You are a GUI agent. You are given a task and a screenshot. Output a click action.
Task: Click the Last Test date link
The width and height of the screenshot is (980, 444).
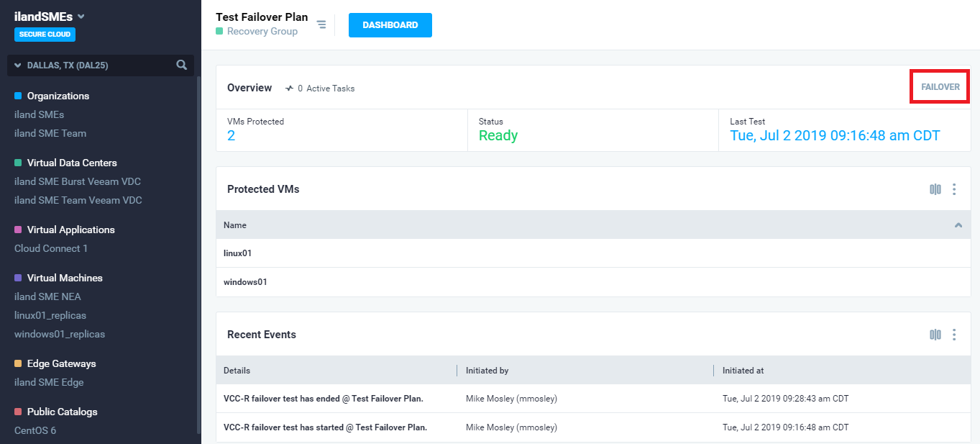(835, 136)
